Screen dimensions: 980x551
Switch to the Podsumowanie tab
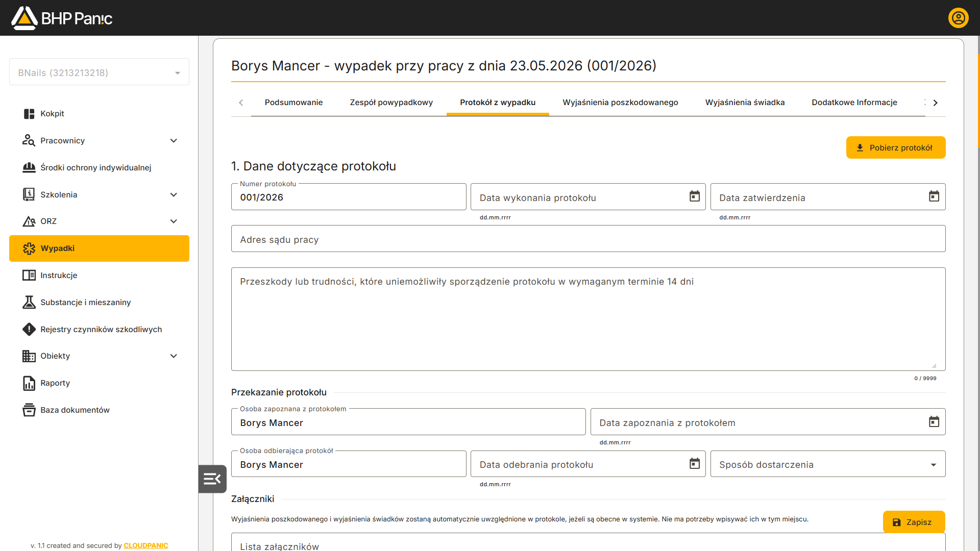coord(293,103)
